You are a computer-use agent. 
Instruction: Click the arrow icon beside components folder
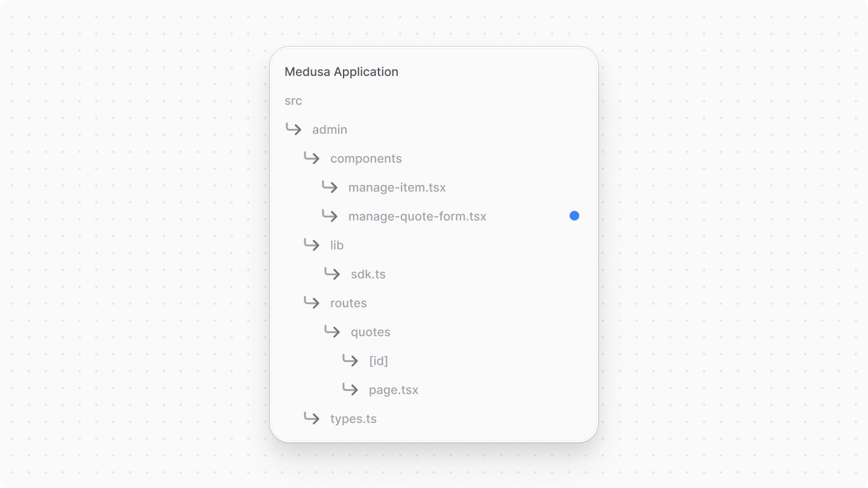coord(312,158)
